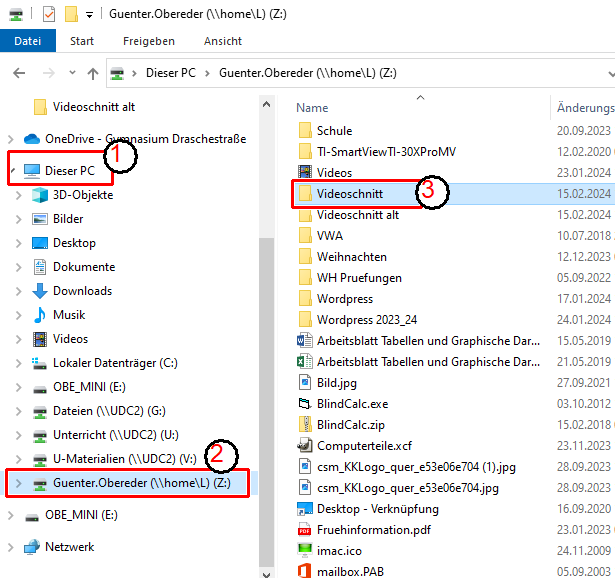The image size is (615, 578).
Task: Select the OneDrive cloud icon in sidebar
Action: click(x=31, y=139)
